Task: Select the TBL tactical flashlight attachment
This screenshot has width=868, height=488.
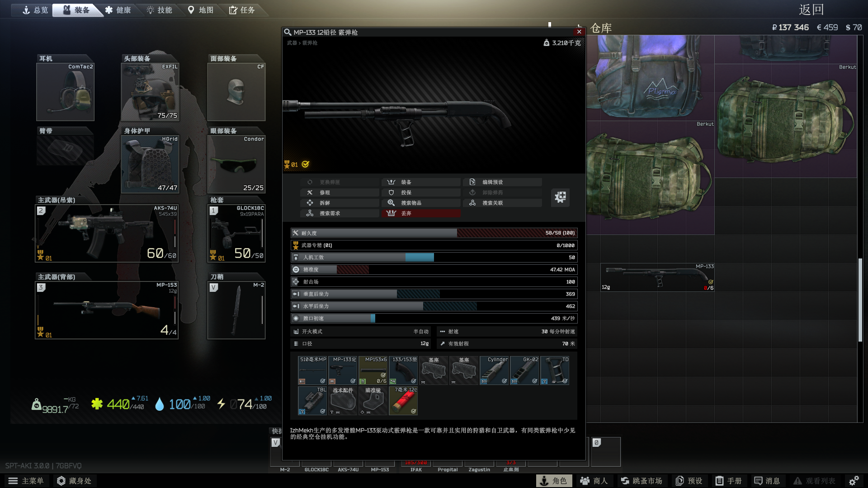Action: 312,400
